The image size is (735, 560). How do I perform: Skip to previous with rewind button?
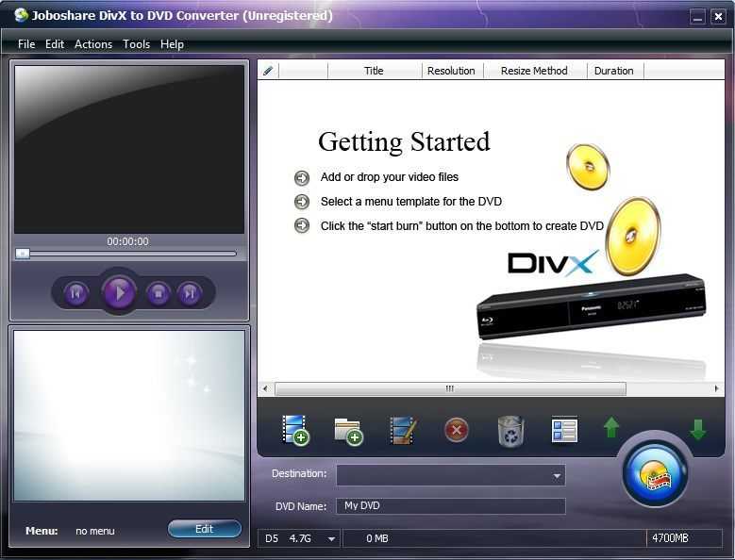[75, 293]
